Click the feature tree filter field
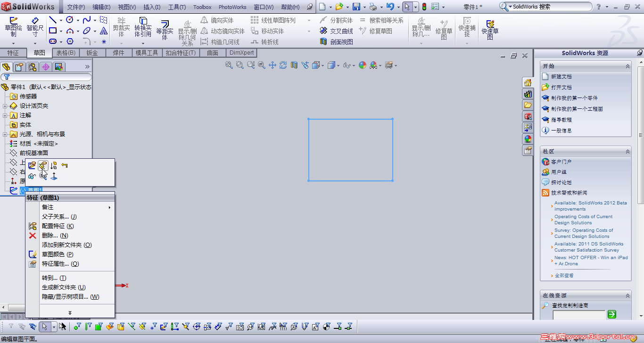This screenshot has width=644, height=343. click(x=46, y=77)
